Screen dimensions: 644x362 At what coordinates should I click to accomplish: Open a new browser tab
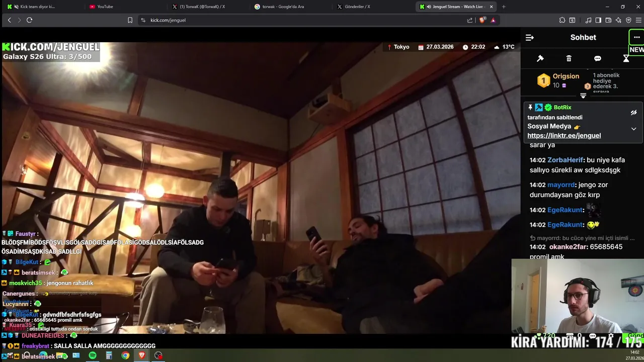coord(504,7)
